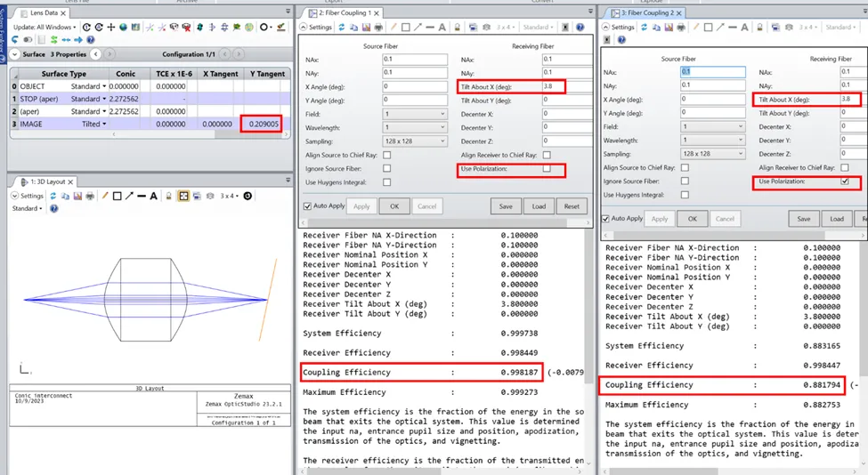Open the Sampling dropdown in Fiber Coupling 1

click(417, 141)
